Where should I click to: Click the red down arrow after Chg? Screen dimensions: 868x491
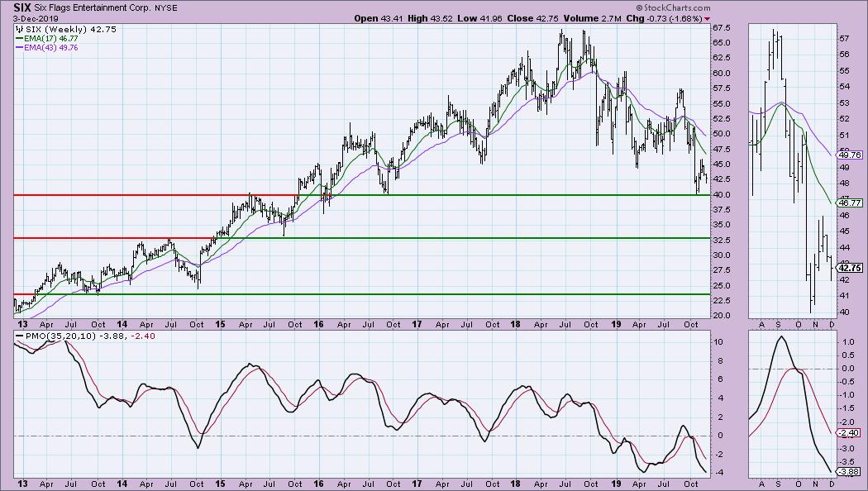coord(707,19)
